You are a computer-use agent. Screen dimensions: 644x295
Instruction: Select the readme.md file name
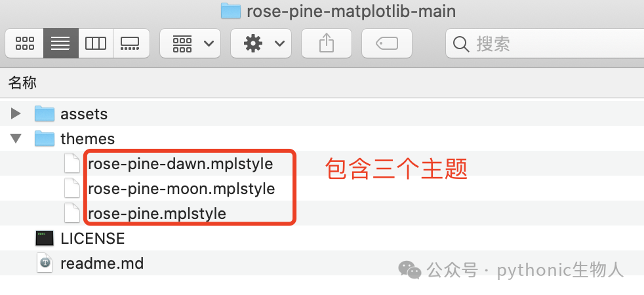[102, 264]
